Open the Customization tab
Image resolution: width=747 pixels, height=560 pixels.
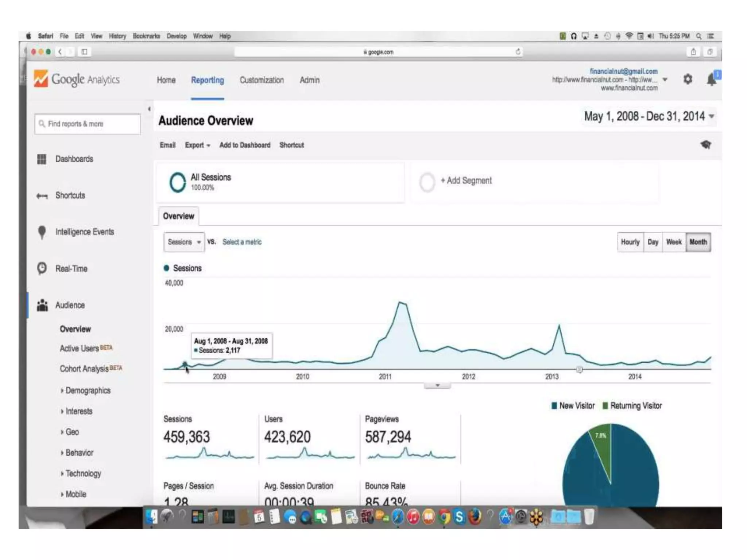pos(262,80)
